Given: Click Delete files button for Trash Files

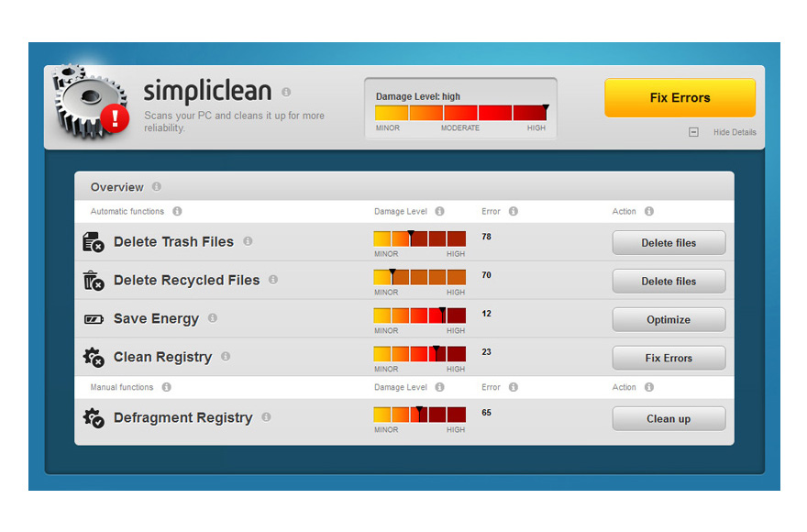Looking at the screenshot, I should tap(669, 243).
